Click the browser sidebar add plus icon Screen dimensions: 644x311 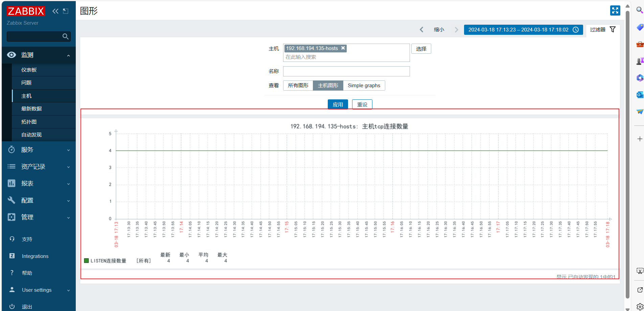click(x=640, y=139)
